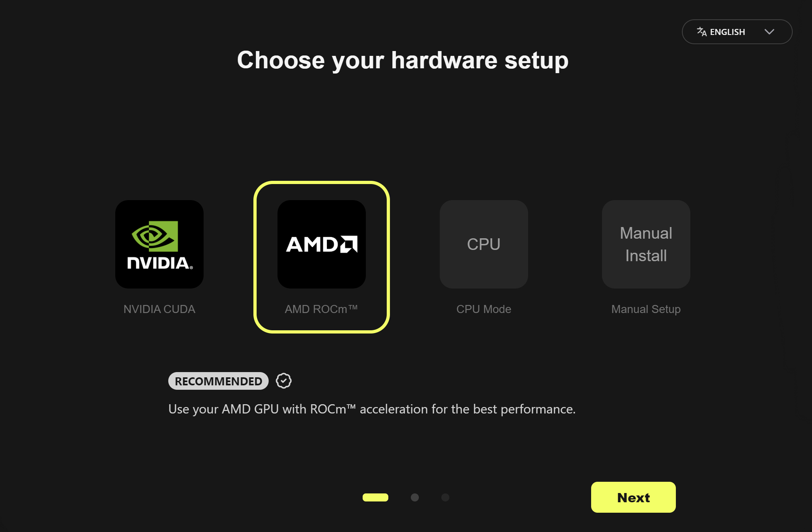This screenshot has height=532, width=812.
Task: Click the AMD ROCm caption text
Action: [321, 309]
